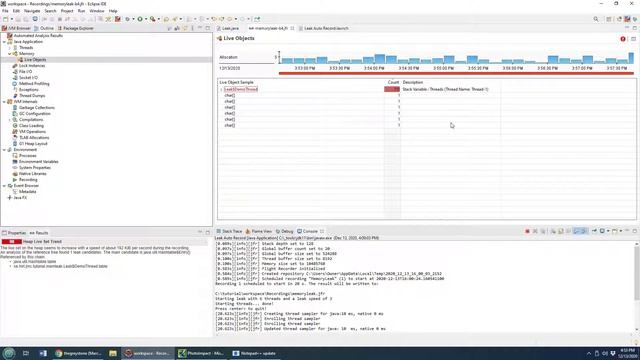Select Lock Instances in the tree
640x360 pixels.
pyautogui.click(x=32, y=66)
